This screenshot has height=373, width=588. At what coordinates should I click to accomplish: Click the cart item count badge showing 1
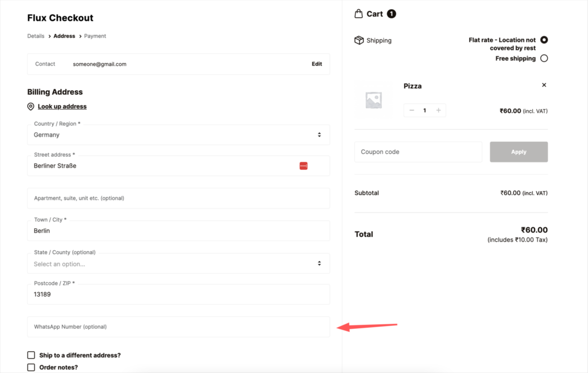tap(392, 13)
